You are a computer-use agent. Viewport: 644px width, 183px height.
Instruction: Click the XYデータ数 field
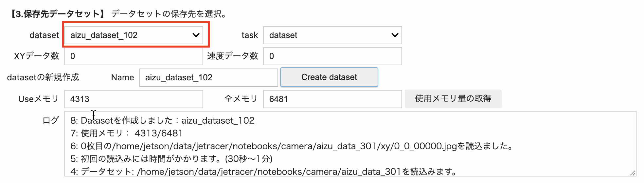134,56
